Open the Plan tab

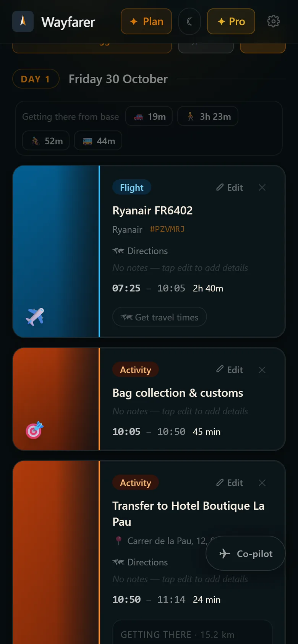146,21
